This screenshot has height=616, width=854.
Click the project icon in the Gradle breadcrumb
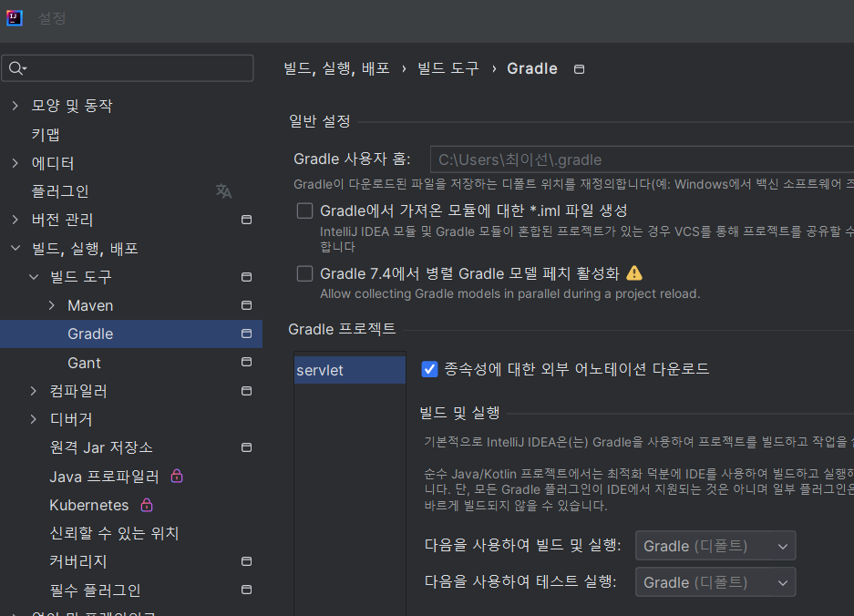pyautogui.click(x=579, y=69)
